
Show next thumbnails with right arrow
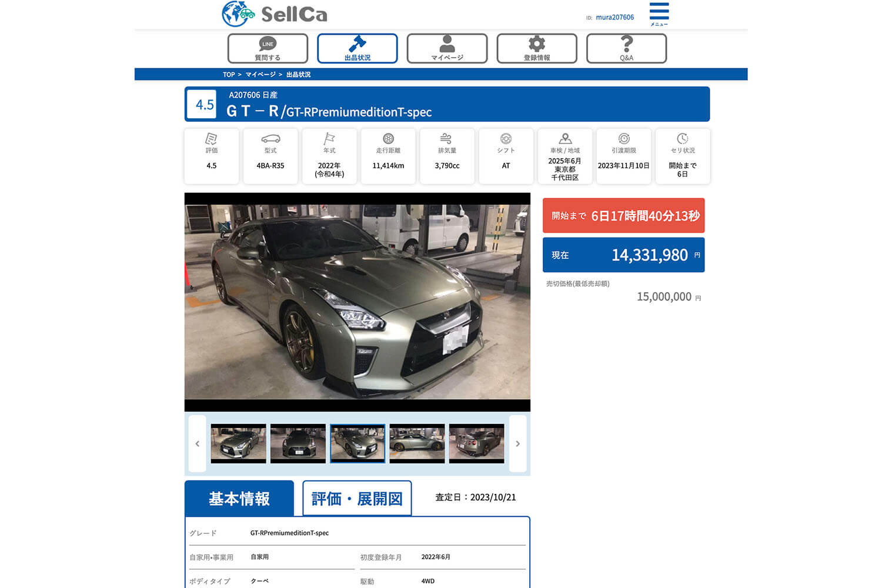517,443
